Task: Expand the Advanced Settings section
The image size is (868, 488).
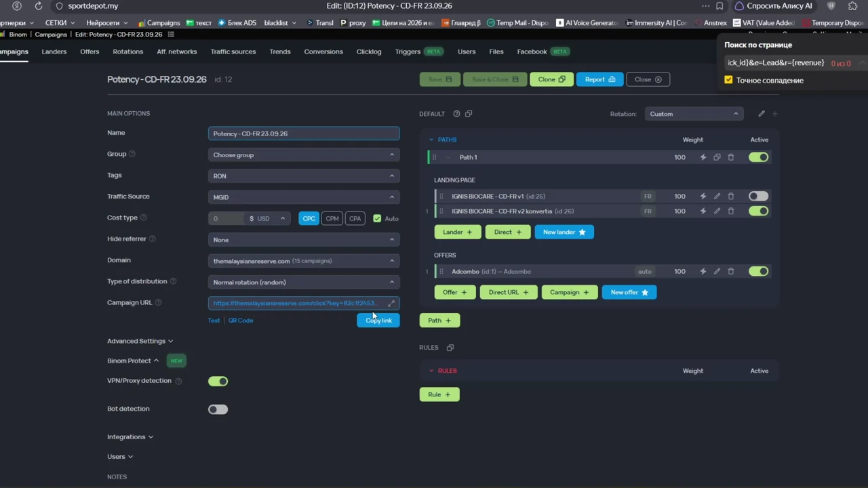Action: [x=140, y=341]
